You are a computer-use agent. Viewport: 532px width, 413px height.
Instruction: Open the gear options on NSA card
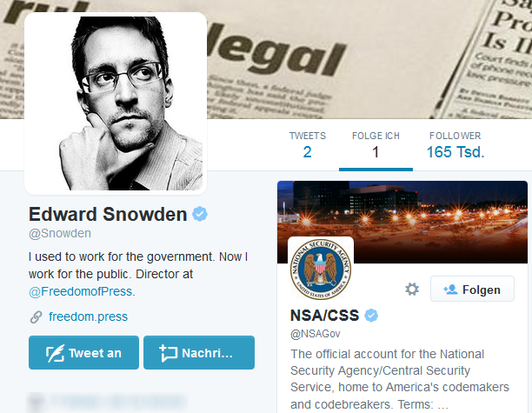[x=412, y=290]
